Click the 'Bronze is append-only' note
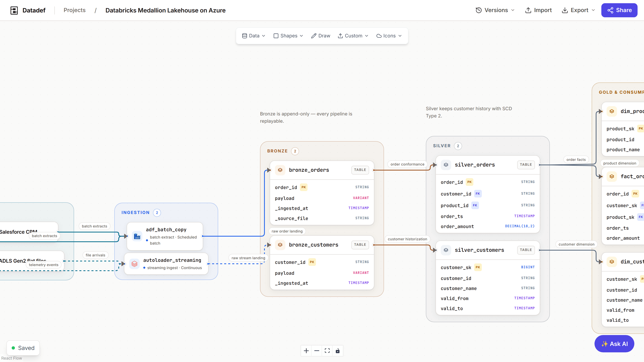 [306, 117]
